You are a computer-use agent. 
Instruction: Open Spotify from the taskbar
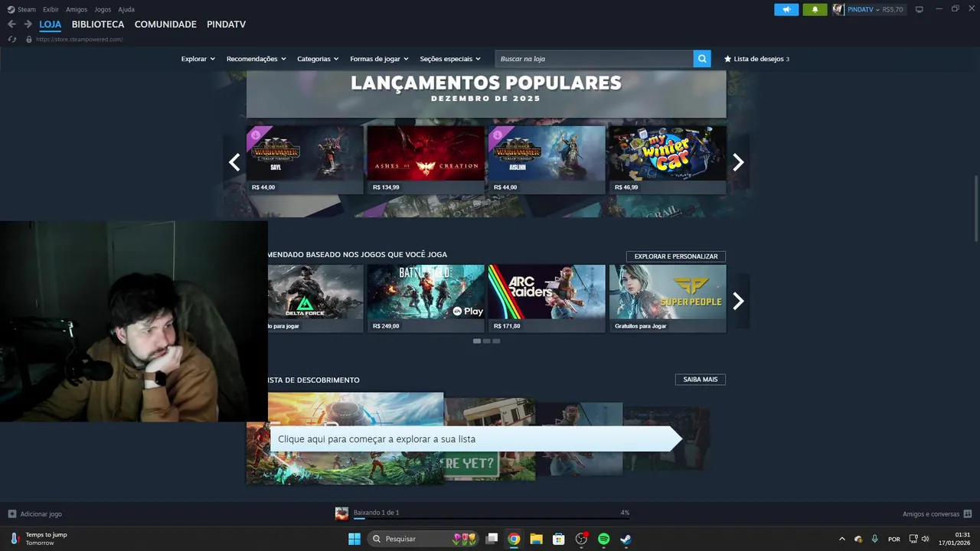pos(603,539)
